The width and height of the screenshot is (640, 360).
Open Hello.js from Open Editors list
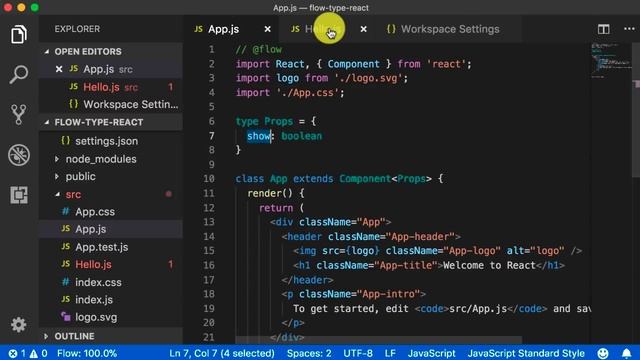coord(111,87)
